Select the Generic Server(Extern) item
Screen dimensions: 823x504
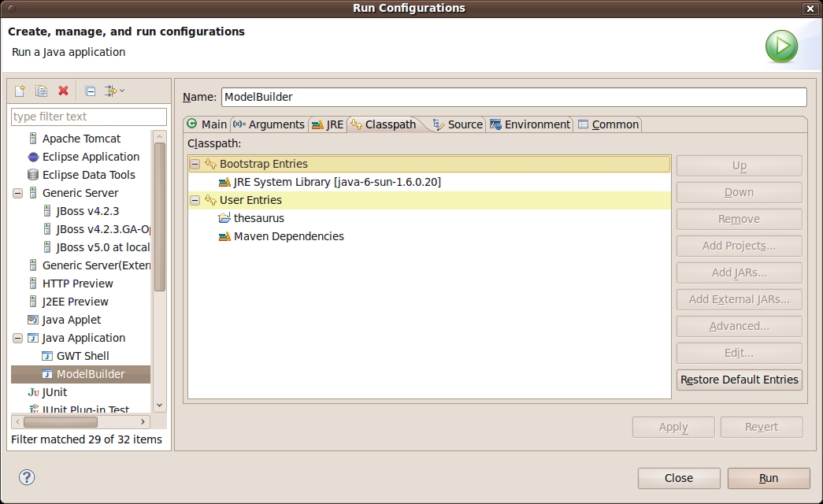click(x=97, y=265)
